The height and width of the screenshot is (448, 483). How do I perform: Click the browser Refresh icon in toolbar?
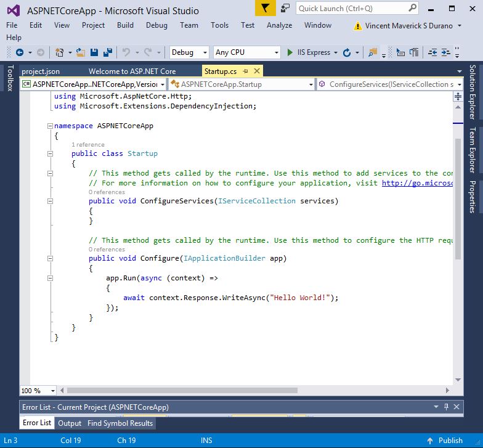pos(347,53)
